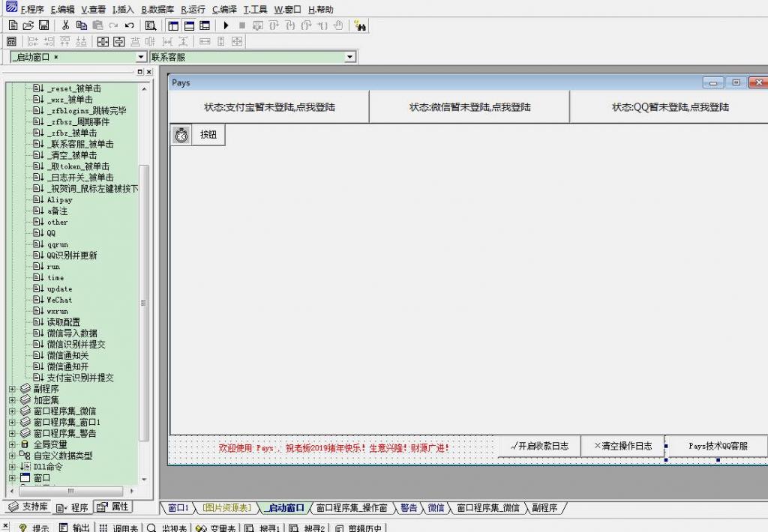Click the Pays技术QQ客服 button
The width and height of the screenshot is (768, 532).
pos(716,446)
